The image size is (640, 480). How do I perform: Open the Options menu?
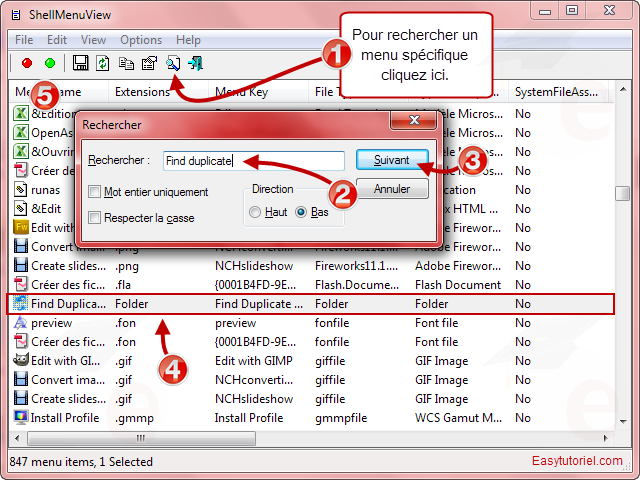click(141, 40)
